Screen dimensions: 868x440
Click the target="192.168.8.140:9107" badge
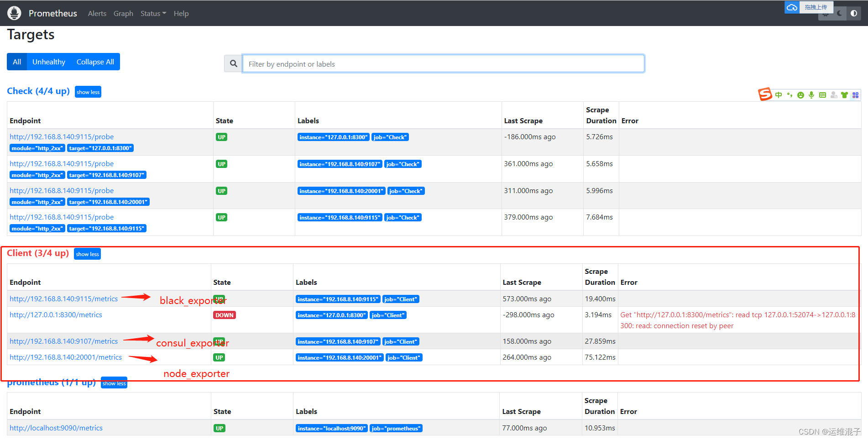click(107, 175)
